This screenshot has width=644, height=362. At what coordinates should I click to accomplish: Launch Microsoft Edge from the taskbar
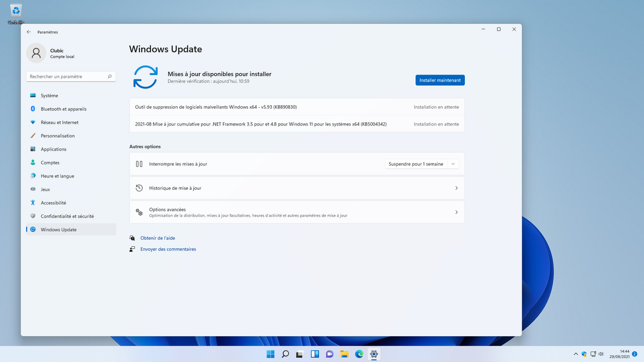(x=358, y=354)
